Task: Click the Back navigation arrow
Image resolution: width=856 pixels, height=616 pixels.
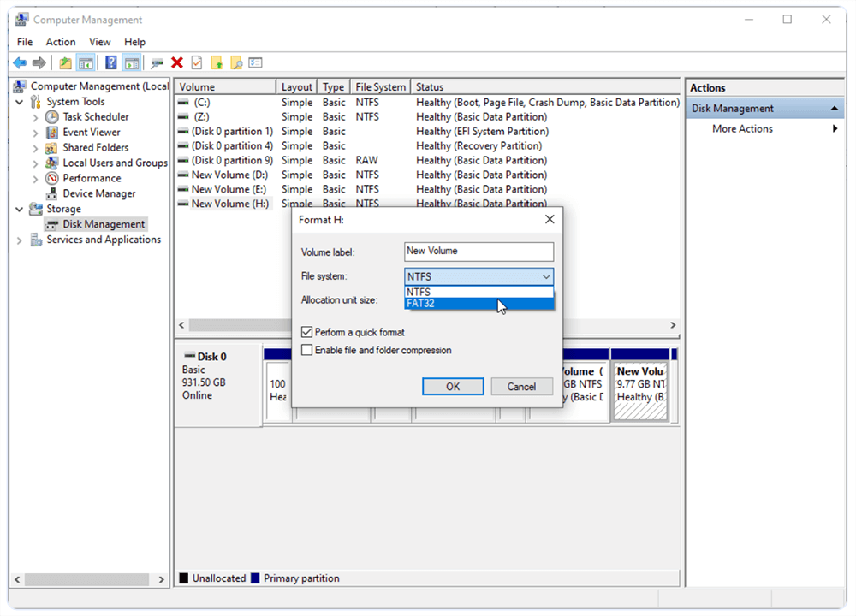Action: click(20, 62)
